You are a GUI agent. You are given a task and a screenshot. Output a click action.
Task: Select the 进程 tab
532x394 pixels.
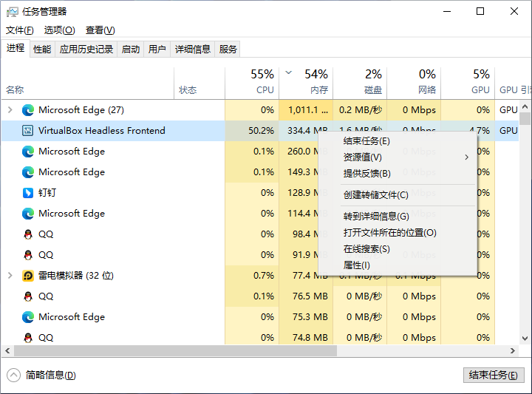tap(16, 49)
